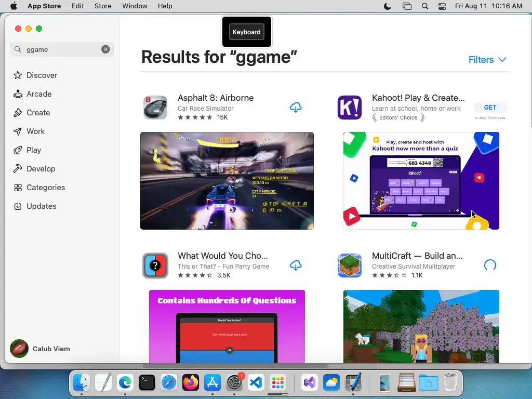Screen dimensions: 532x399
Task: Open Spotlight search in menu bar
Action: click(x=425, y=6)
